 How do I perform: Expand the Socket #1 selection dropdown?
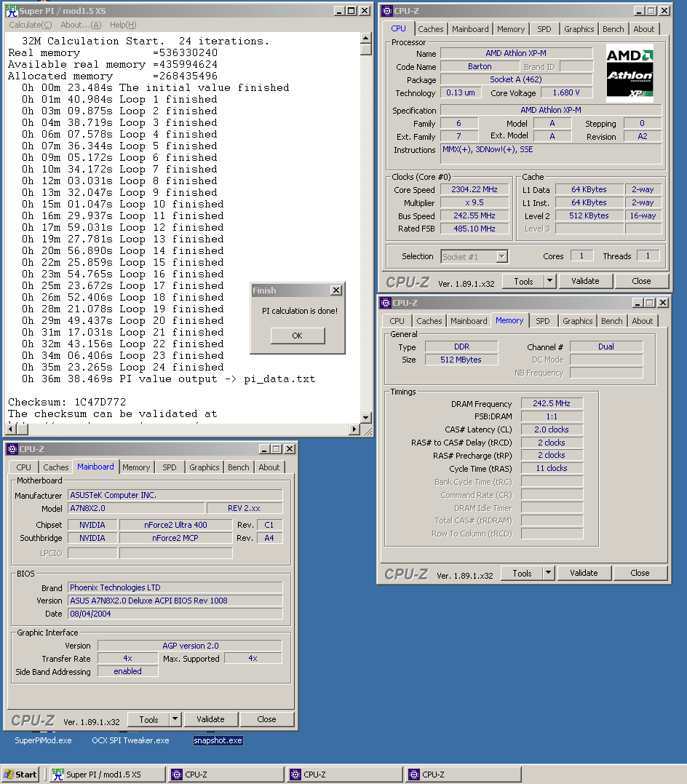(502, 256)
